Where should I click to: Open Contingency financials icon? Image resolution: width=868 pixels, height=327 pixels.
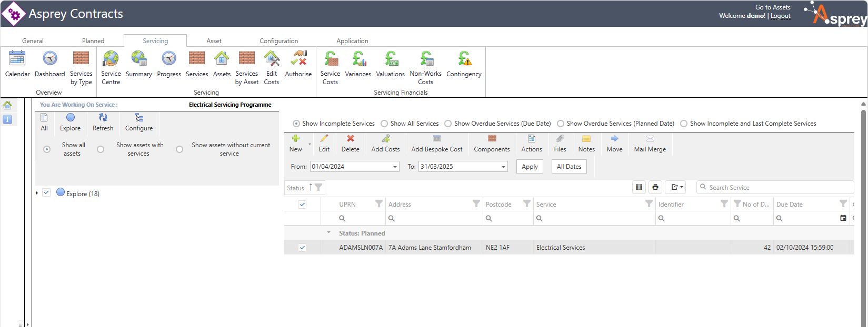pyautogui.click(x=464, y=64)
